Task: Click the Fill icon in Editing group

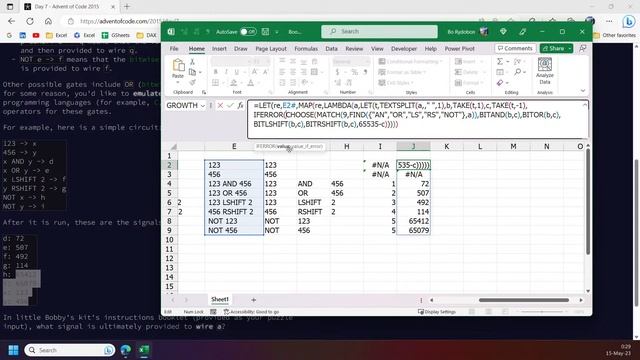Action: pyautogui.click(x=500, y=72)
